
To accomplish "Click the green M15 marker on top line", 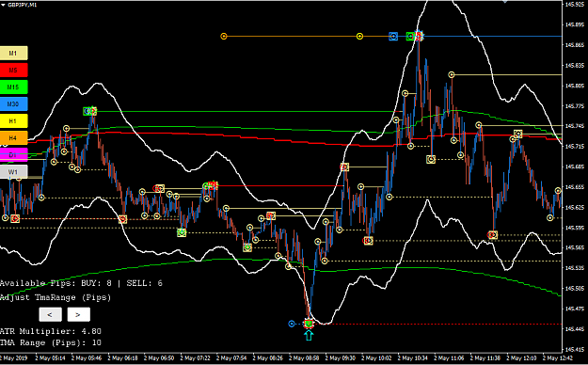I will [410, 37].
